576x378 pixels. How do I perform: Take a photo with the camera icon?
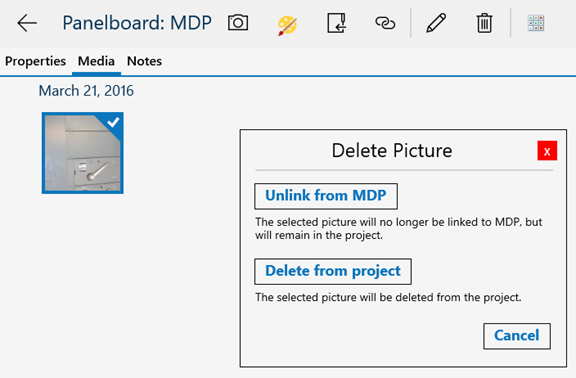[x=238, y=23]
